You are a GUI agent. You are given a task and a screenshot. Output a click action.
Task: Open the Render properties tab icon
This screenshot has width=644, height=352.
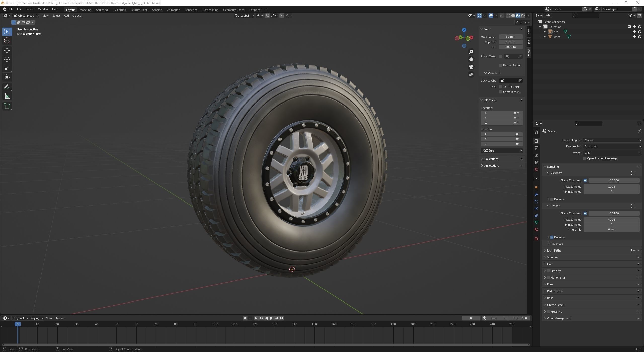(536, 141)
